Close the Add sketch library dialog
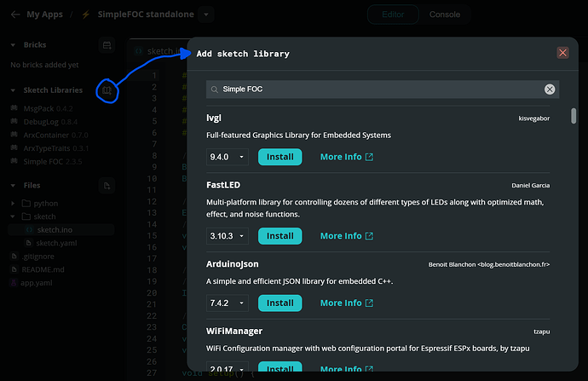588x381 pixels. (562, 53)
